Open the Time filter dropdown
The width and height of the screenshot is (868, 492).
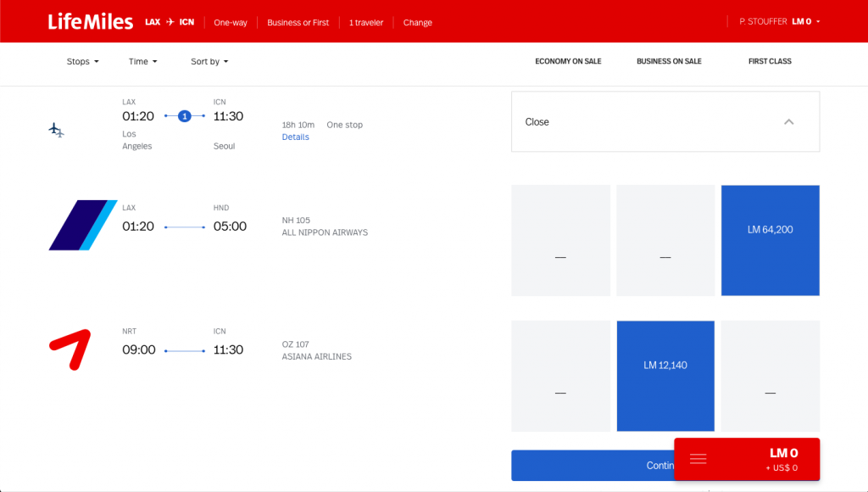[142, 61]
